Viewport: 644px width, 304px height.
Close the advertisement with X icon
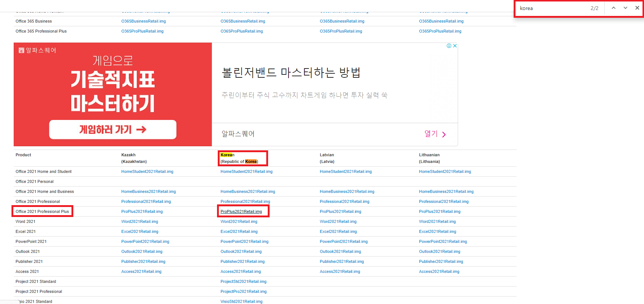point(455,46)
